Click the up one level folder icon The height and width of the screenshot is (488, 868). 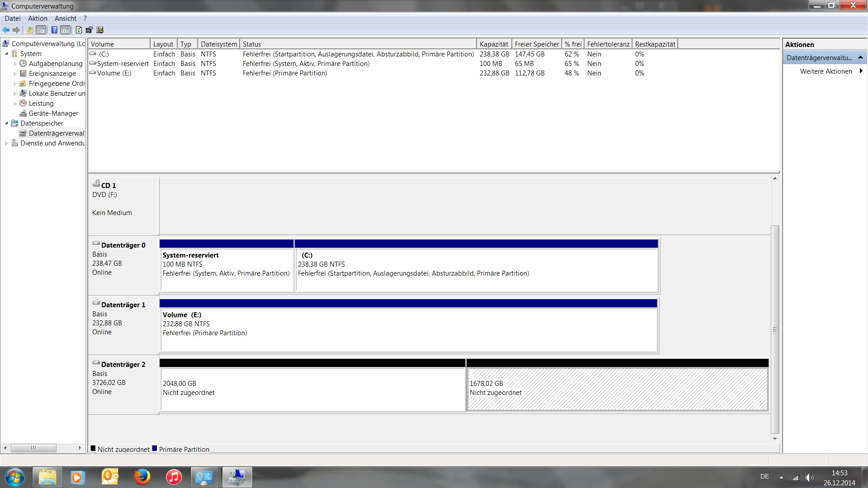pos(30,30)
